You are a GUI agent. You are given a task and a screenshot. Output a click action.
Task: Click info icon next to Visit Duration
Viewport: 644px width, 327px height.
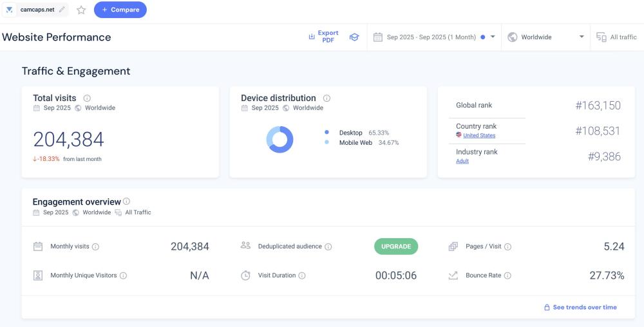point(302,276)
